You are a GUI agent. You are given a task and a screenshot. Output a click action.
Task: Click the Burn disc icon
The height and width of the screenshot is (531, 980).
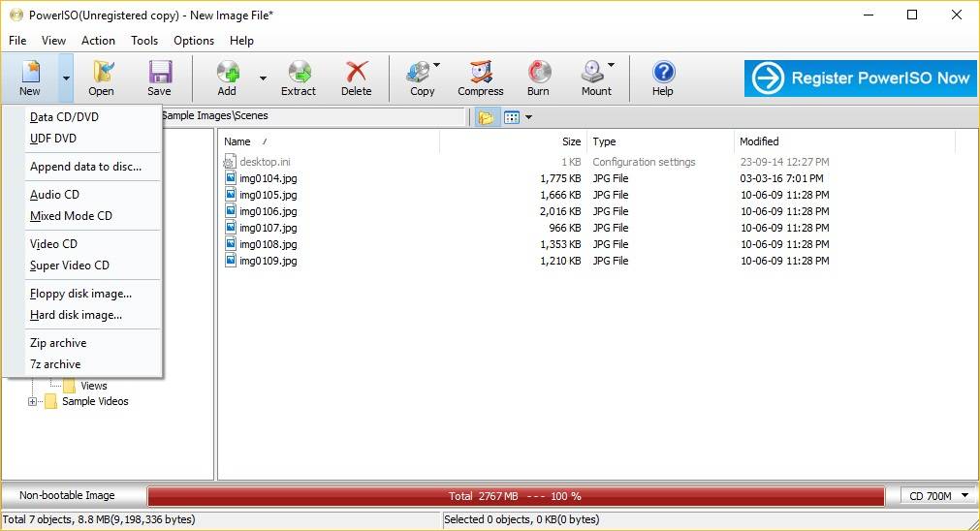539,72
